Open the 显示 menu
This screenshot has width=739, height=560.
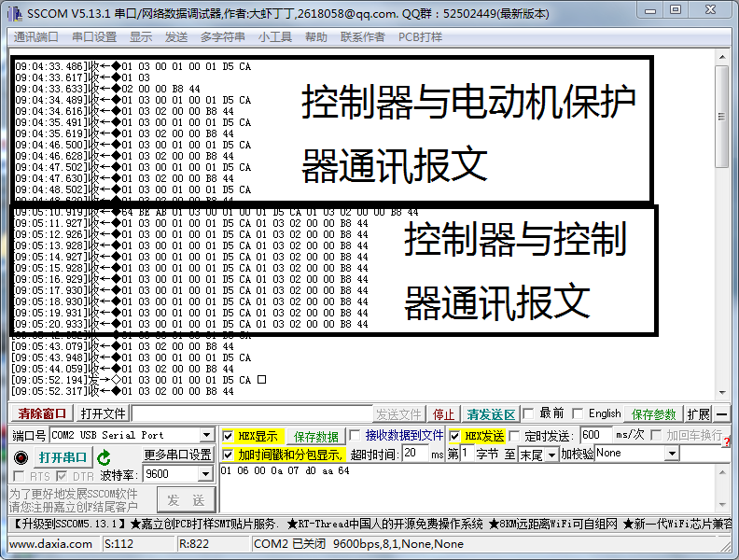[141, 36]
